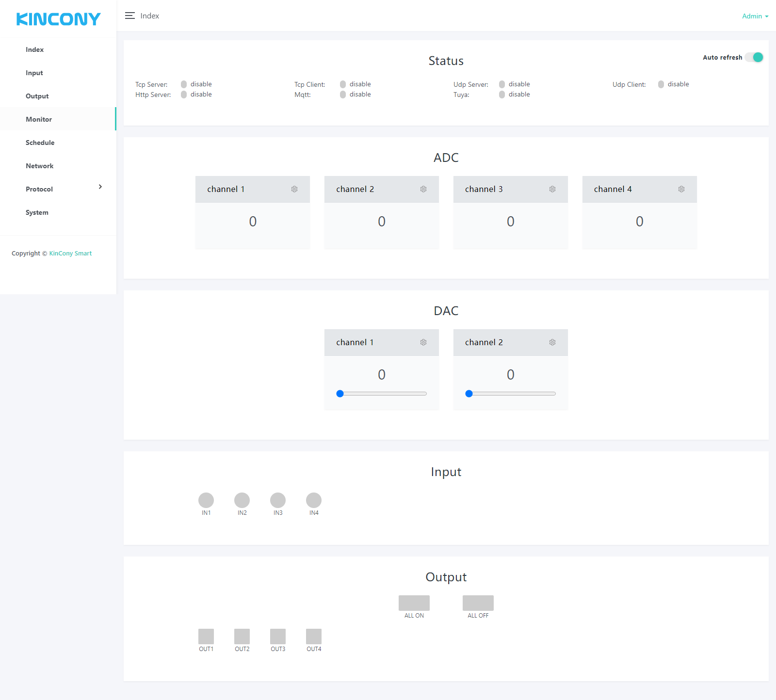Viewport: 776px width, 700px height.
Task: Open ADC channel 4 settings gear
Action: [x=681, y=189]
